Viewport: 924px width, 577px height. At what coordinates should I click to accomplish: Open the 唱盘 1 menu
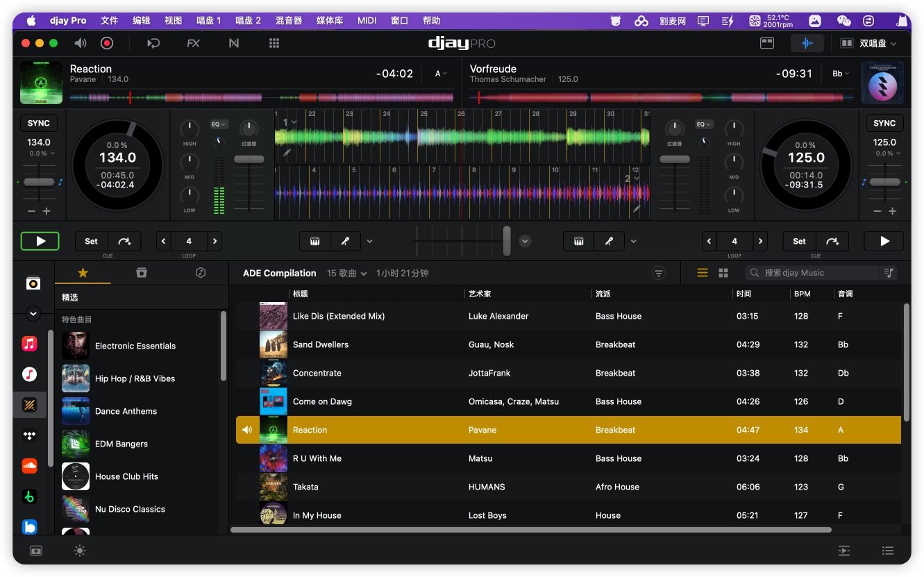(x=208, y=21)
